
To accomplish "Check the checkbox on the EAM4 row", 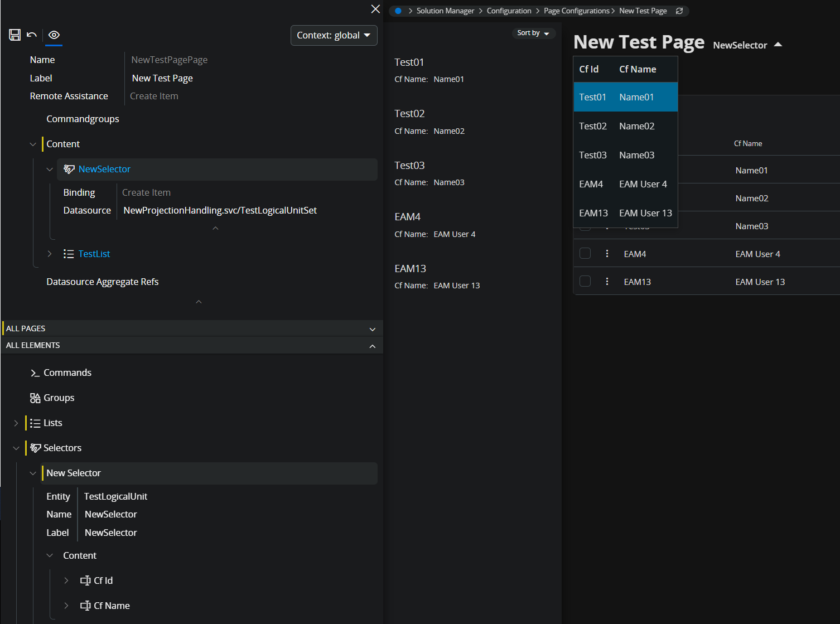I will [x=585, y=253].
